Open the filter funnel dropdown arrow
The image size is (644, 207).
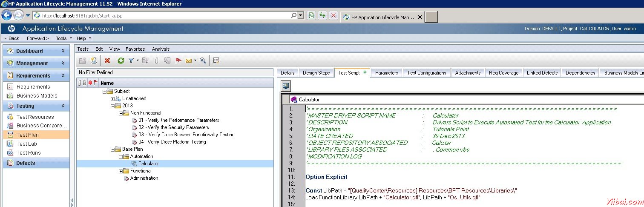[x=138, y=60]
